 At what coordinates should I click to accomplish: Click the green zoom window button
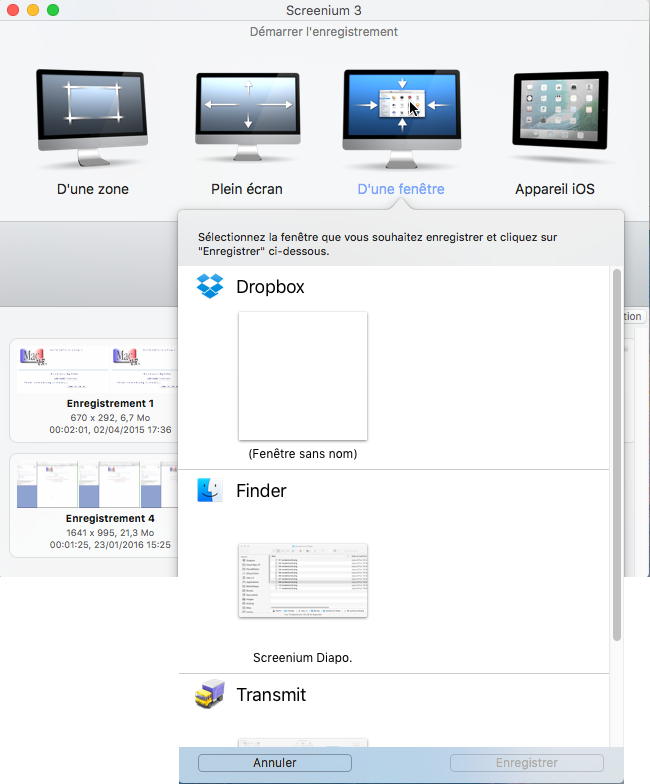[53, 10]
